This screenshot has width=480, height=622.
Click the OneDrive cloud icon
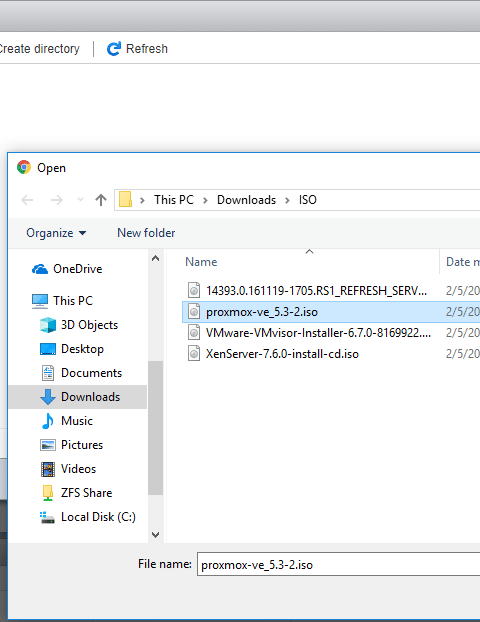(x=40, y=269)
